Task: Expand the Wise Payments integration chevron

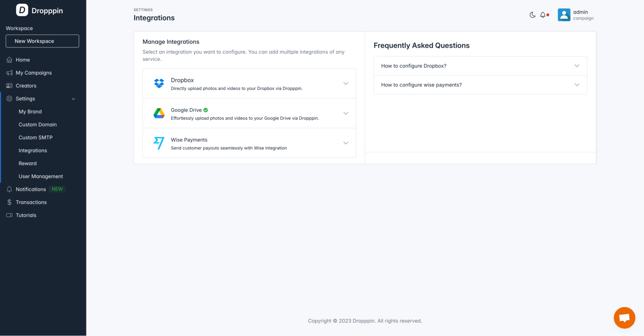Action: pyautogui.click(x=345, y=143)
